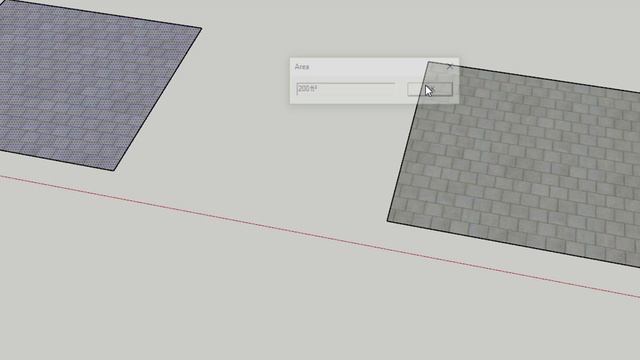
Task: Click the Area dialog title text
Action: pyautogui.click(x=302, y=67)
